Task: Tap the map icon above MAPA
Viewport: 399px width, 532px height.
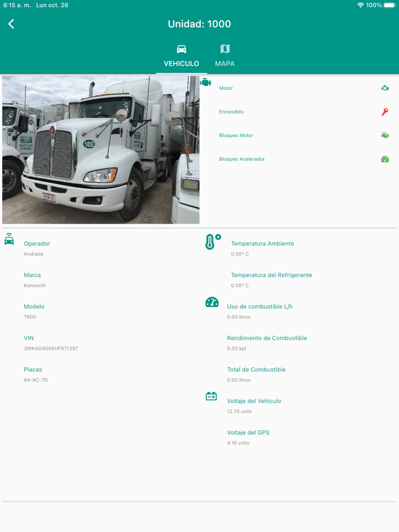Action: pos(225,49)
